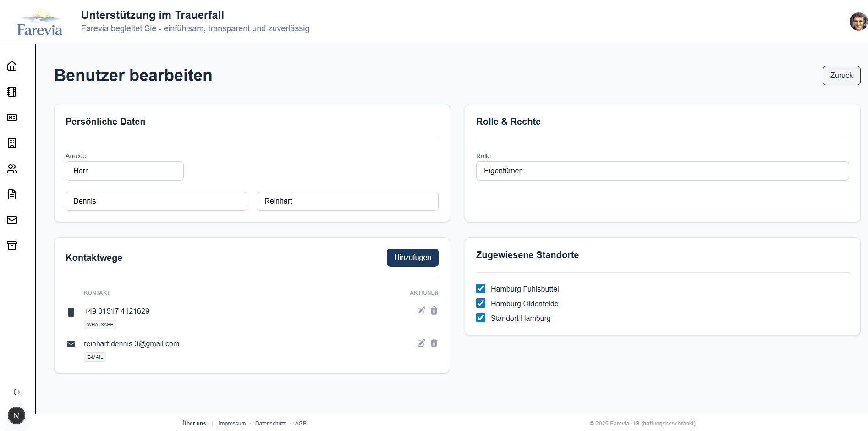Click the Benutzer bearbeiten heading
Image resolution: width=868 pixels, height=431 pixels.
coord(133,76)
